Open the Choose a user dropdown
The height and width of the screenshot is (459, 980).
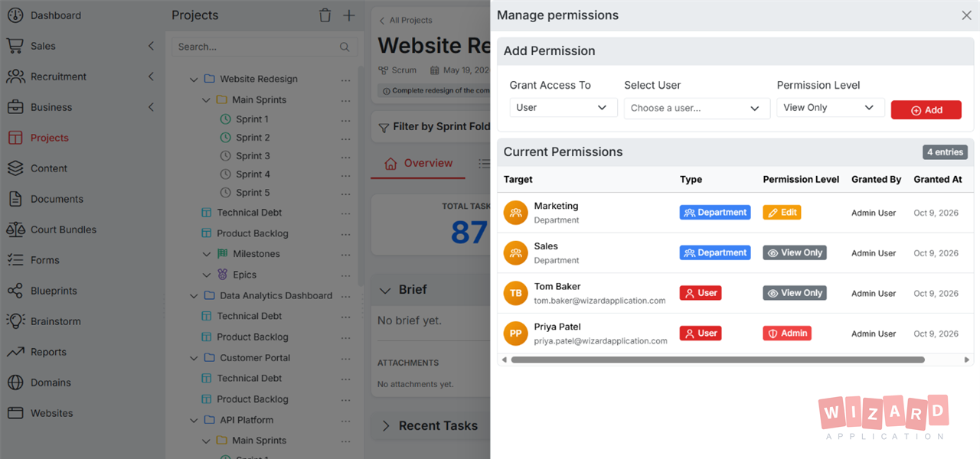coord(697,109)
